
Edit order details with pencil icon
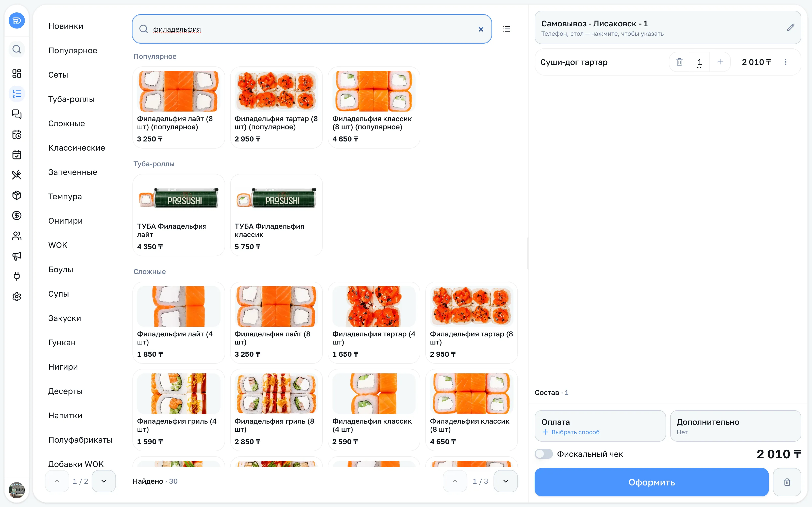click(790, 27)
